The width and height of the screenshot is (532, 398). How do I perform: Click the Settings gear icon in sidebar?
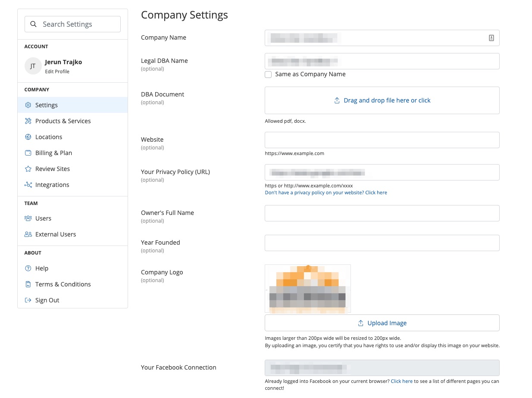(x=28, y=105)
